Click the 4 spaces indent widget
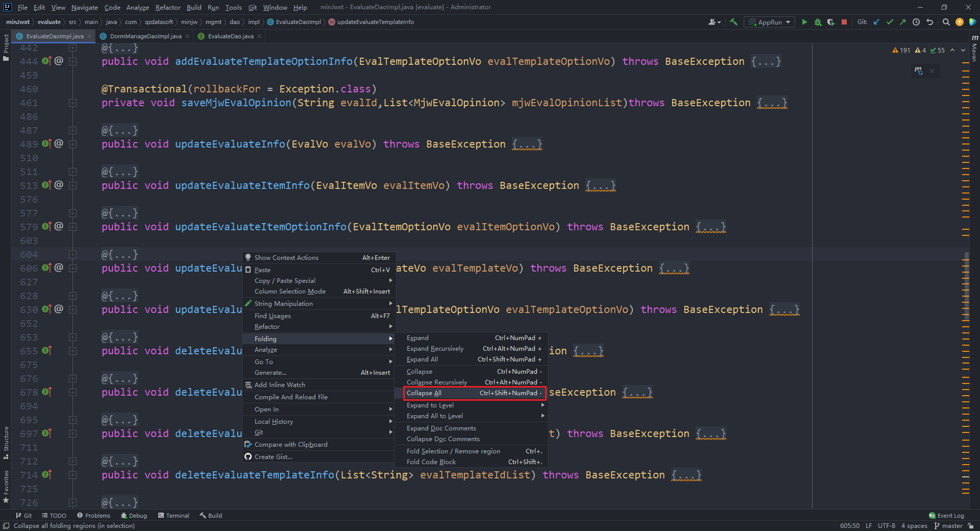Screen dimensions: 980x531 click(914, 525)
